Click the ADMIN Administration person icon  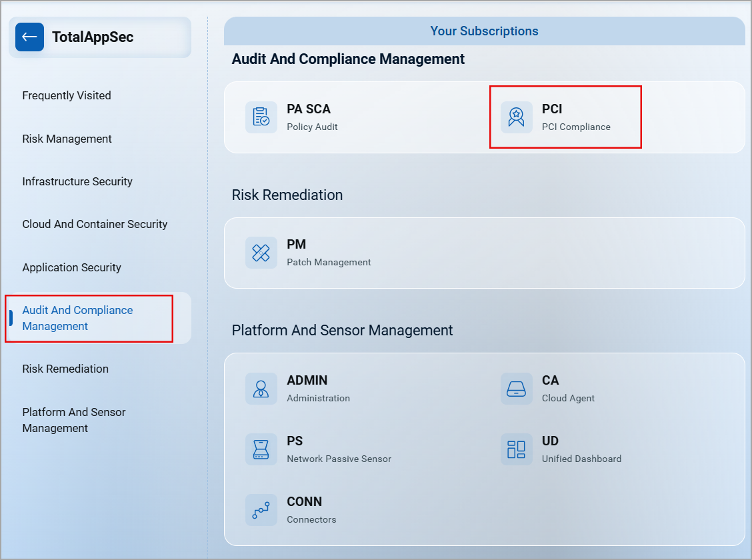pos(261,389)
